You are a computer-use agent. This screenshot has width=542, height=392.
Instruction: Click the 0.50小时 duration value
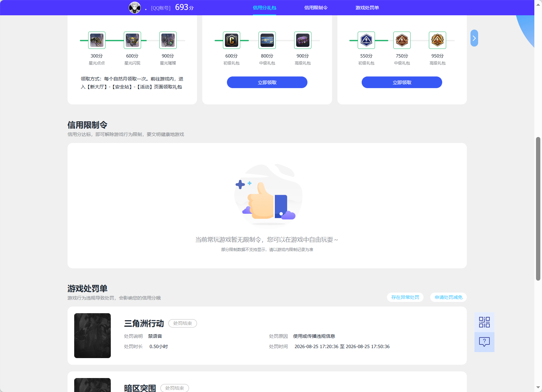point(159,346)
